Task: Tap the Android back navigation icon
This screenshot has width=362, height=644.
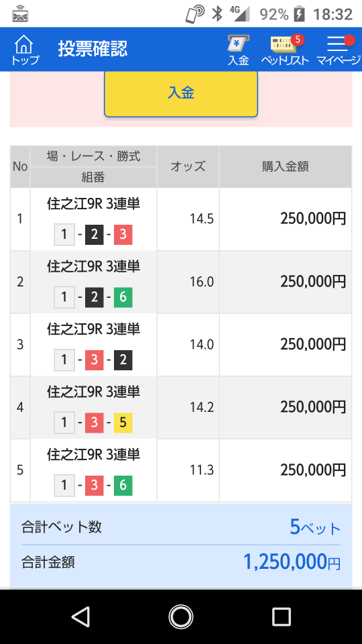Action: coord(81,616)
